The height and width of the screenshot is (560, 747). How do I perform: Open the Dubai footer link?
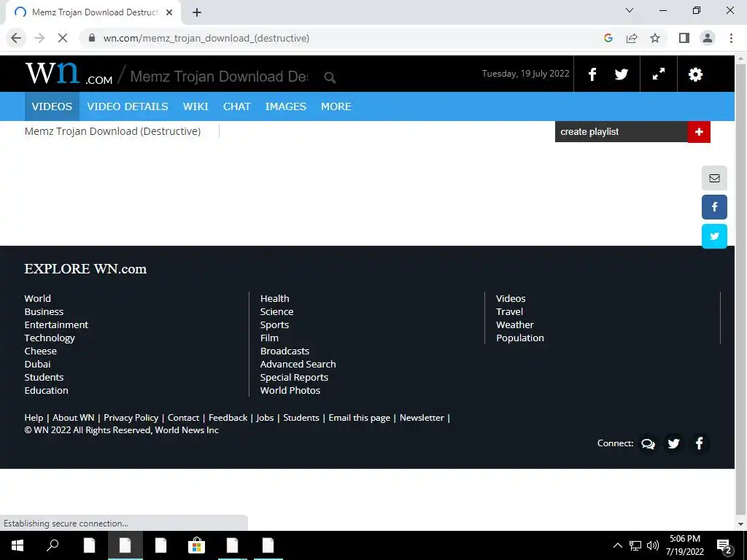[x=38, y=365]
